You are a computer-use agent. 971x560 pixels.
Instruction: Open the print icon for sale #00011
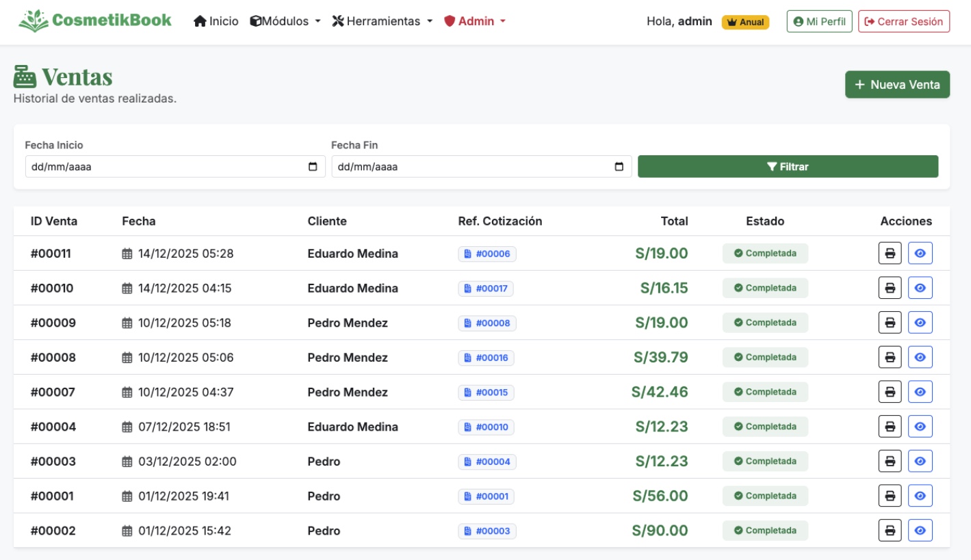tap(890, 253)
